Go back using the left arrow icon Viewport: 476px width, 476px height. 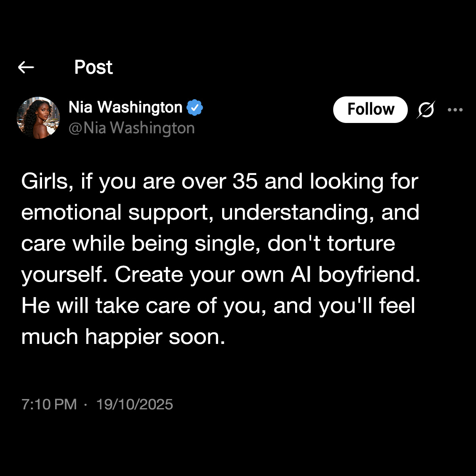click(26, 67)
